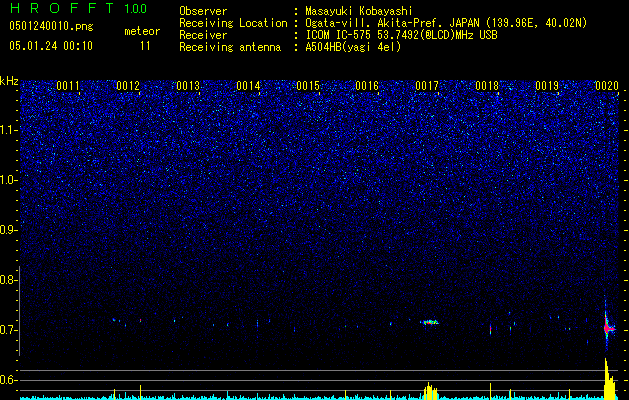Click the tall yellow power peak at 0020

tap(609, 379)
